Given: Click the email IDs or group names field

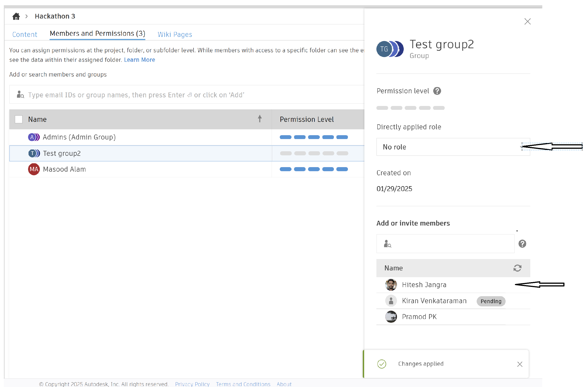Looking at the screenshot, I should (x=188, y=95).
